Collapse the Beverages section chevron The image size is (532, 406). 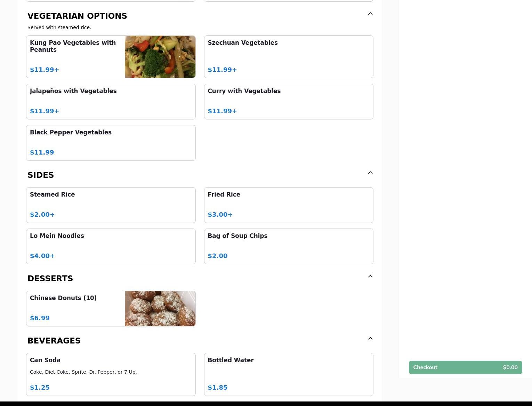pyautogui.click(x=370, y=339)
